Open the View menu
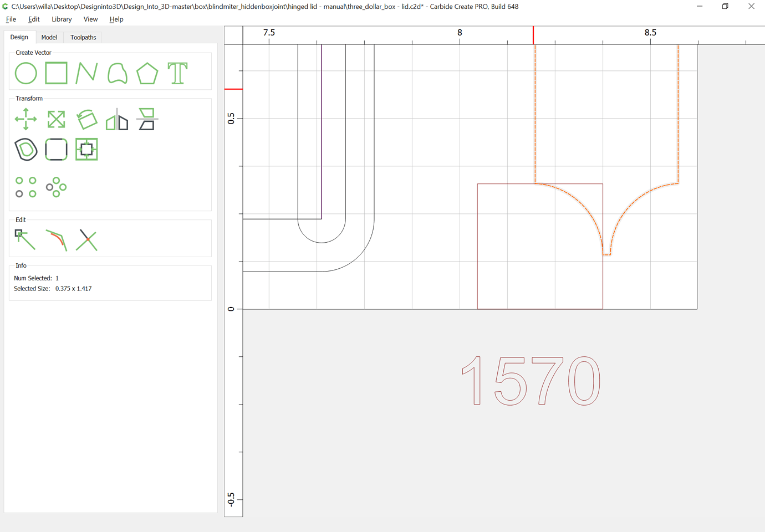 point(90,19)
